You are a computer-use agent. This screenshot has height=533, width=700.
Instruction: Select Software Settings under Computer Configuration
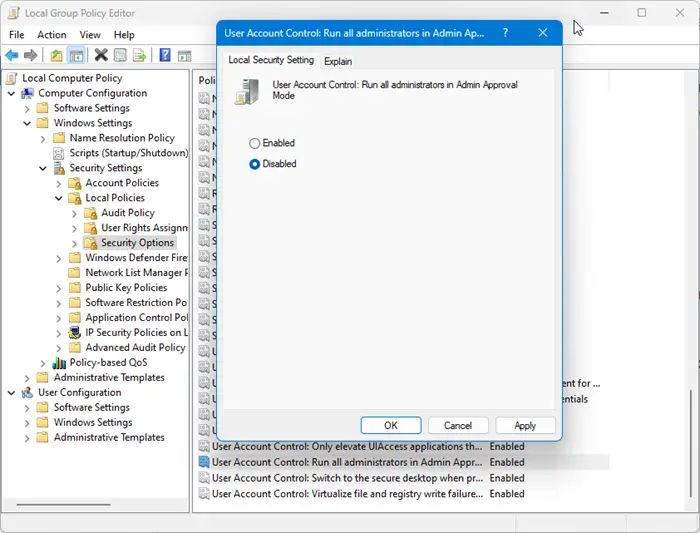[92, 108]
